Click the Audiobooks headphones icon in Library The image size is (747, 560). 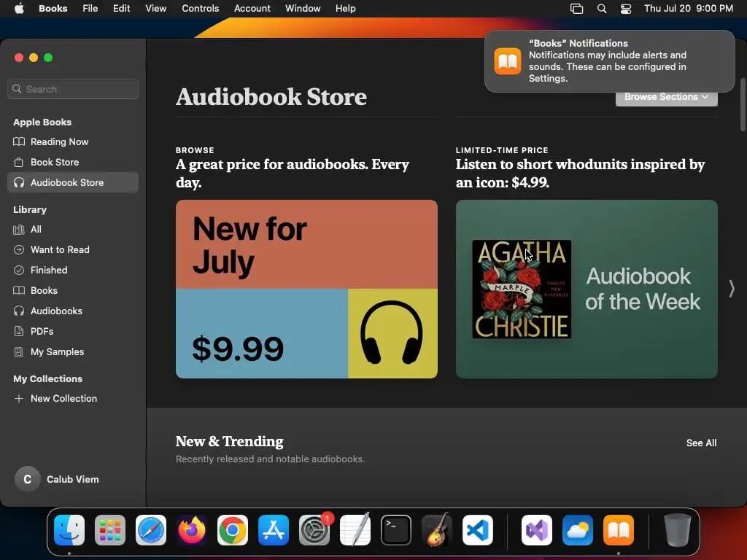18,311
